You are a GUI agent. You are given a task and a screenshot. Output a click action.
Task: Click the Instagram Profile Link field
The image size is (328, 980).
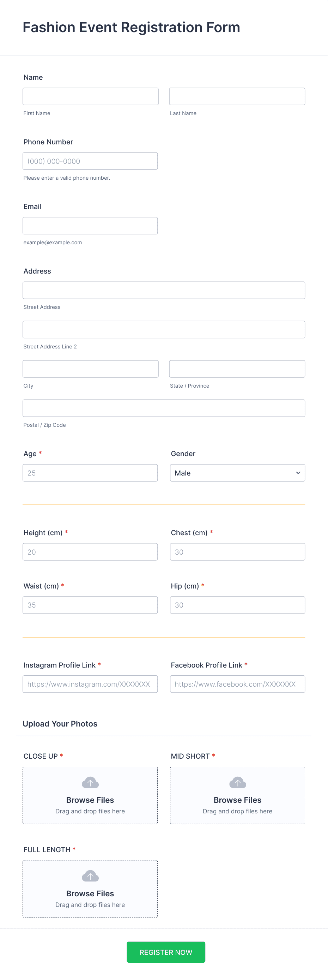point(90,684)
